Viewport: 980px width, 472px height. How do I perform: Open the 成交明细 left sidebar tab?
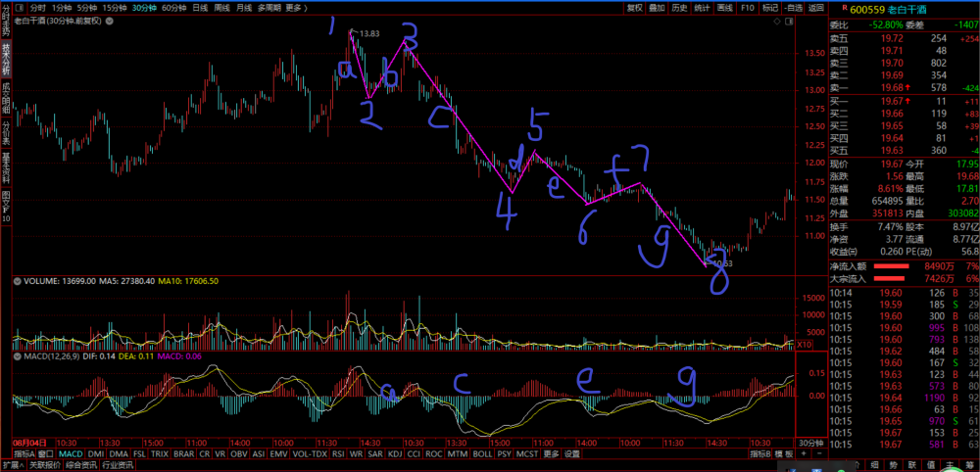tap(6, 97)
